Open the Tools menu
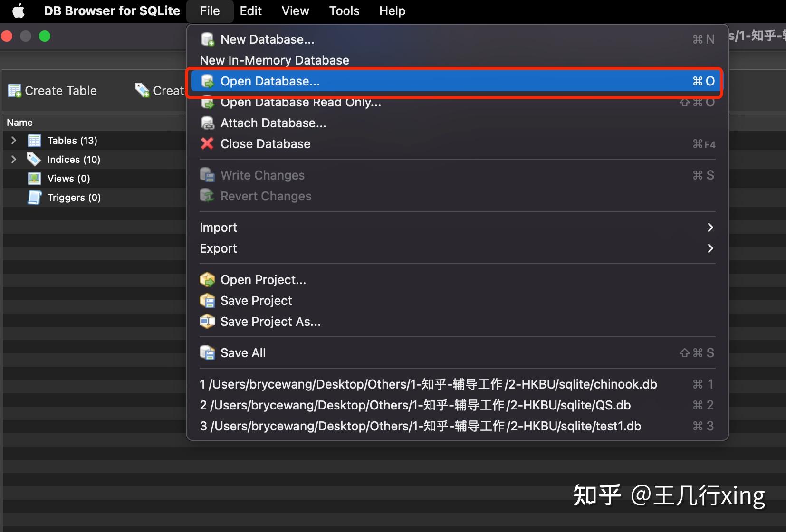The height and width of the screenshot is (532, 786). click(x=344, y=10)
